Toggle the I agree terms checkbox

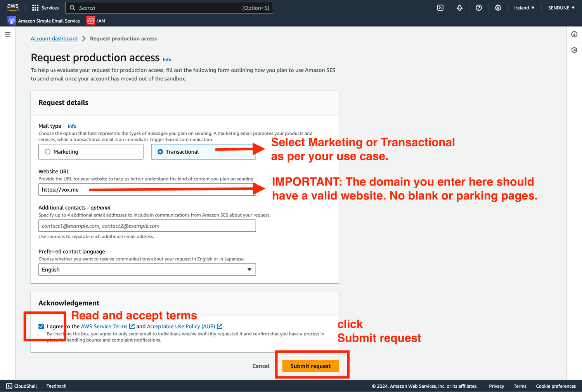[x=41, y=326]
